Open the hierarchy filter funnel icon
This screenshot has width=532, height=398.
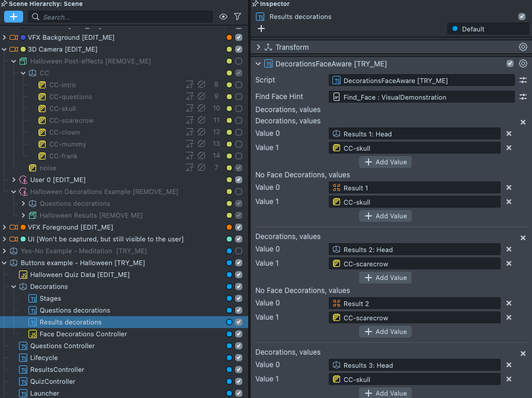point(238,17)
